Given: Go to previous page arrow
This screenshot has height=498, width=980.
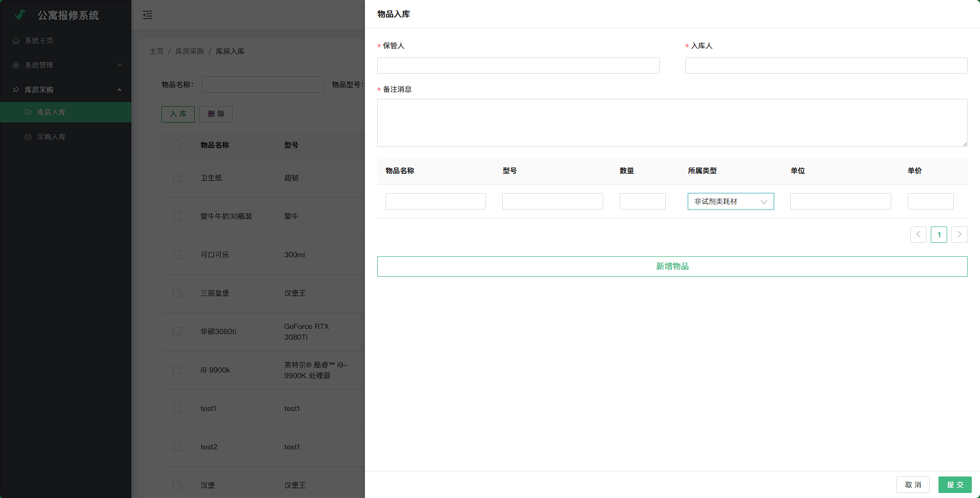Looking at the screenshot, I should (918, 234).
